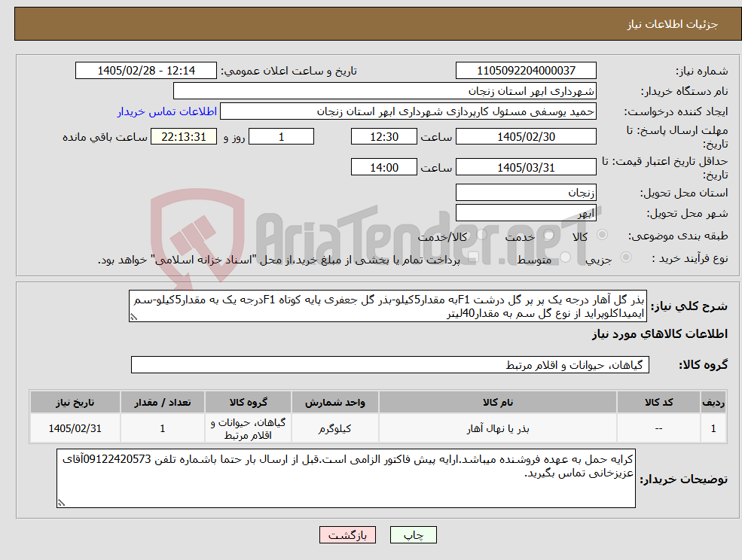
Task: Click the price validity date 1405/03/31
Action: pos(526,167)
